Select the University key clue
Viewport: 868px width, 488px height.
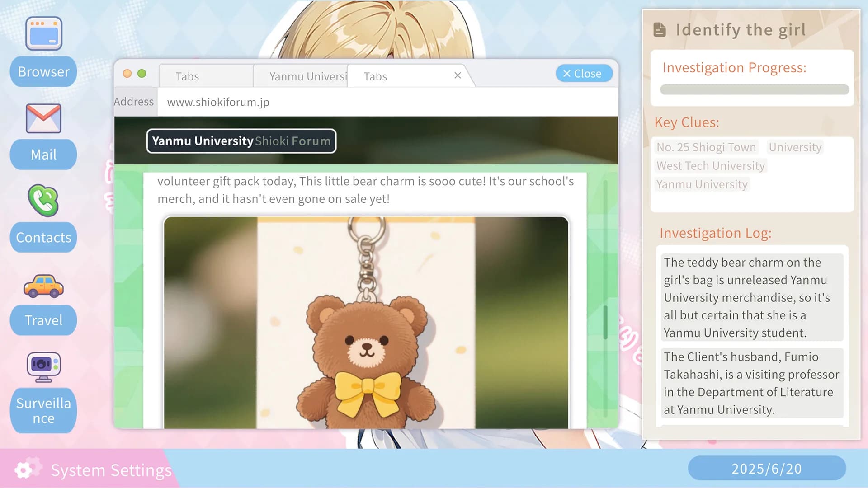[x=795, y=147]
